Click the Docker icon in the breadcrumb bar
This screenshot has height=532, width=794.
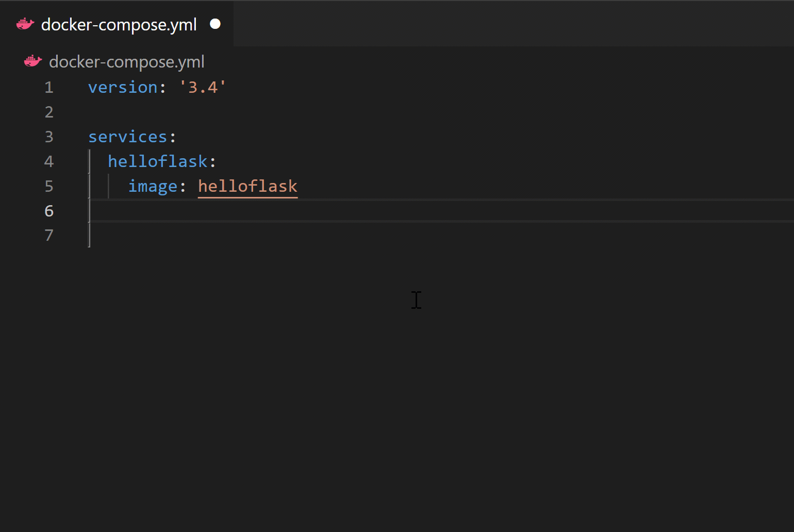tap(32, 61)
